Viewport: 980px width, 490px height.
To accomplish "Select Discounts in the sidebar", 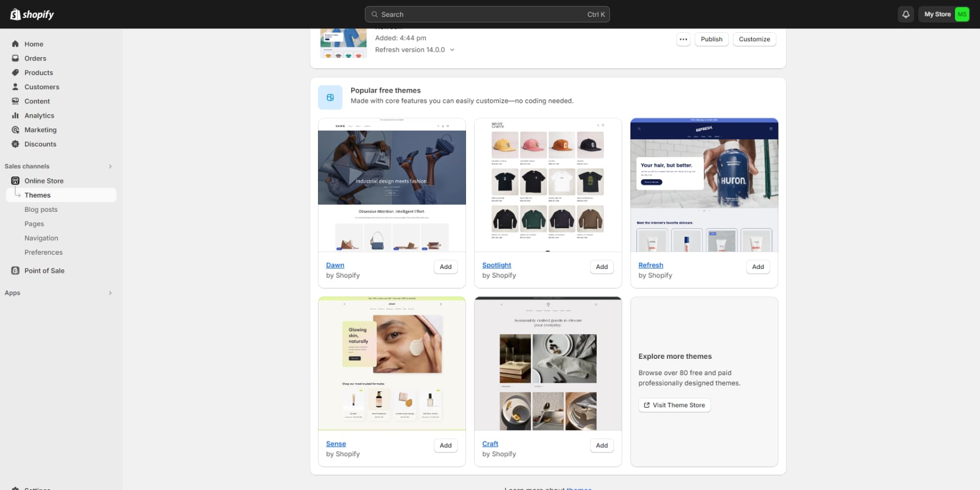I will point(40,144).
